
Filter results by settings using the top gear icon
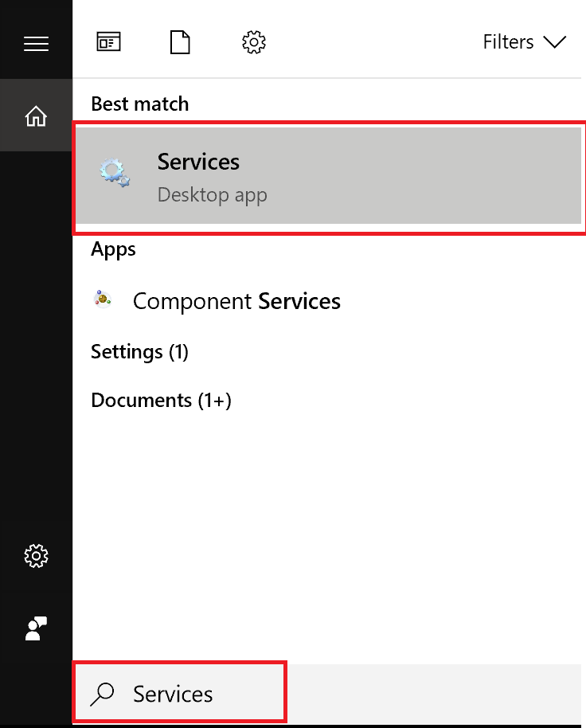pyautogui.click(x=254, y=42)
